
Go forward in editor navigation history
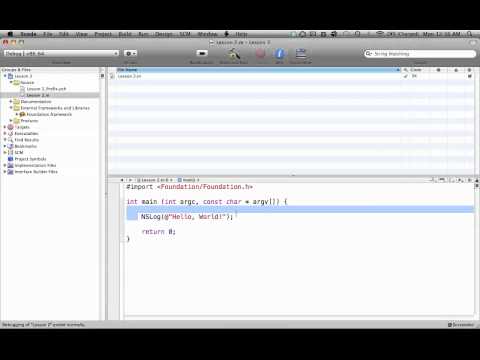(130, 180)
